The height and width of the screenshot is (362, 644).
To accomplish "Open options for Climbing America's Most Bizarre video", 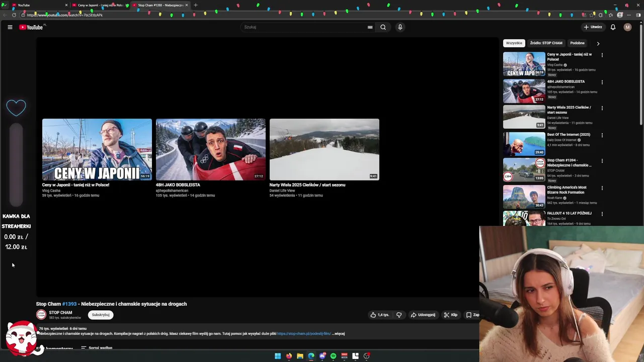I will tap(602, 188).
